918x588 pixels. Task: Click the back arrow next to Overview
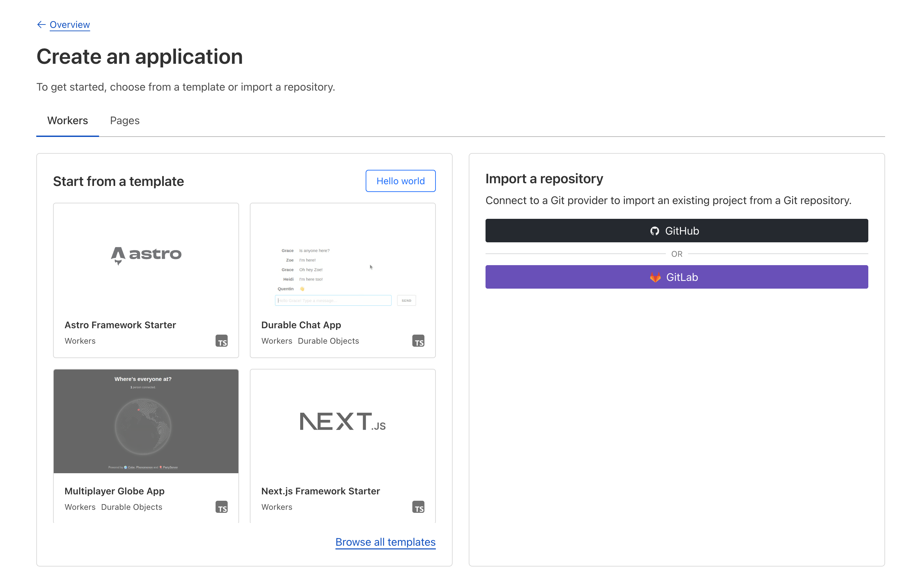(41, 25)
